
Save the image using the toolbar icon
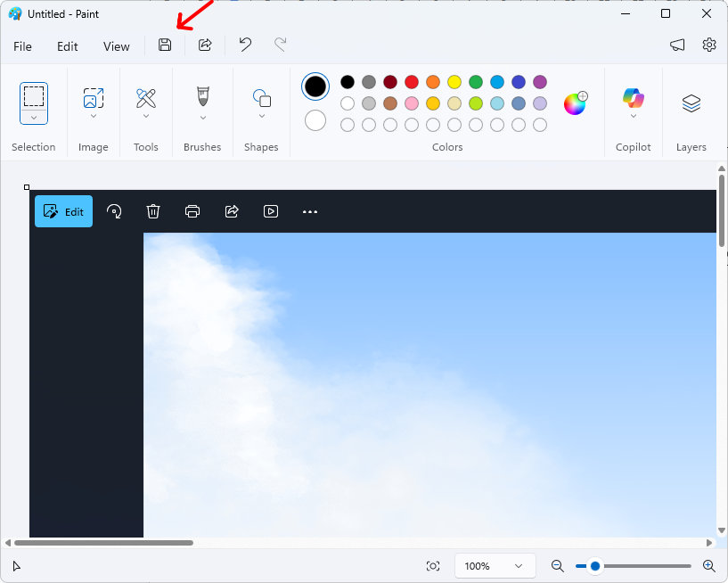164,45
